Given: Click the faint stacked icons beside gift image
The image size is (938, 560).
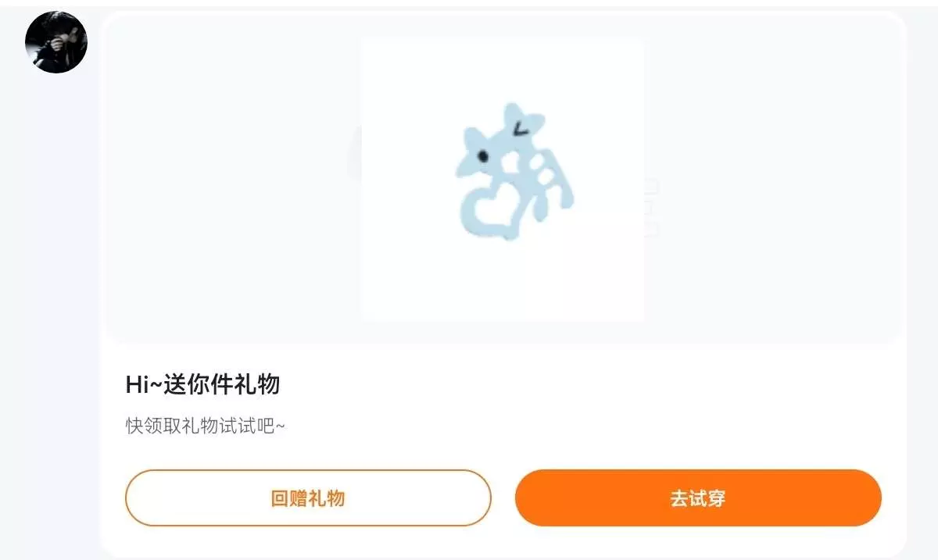Looking at the screenshot, I should (650, 207).
